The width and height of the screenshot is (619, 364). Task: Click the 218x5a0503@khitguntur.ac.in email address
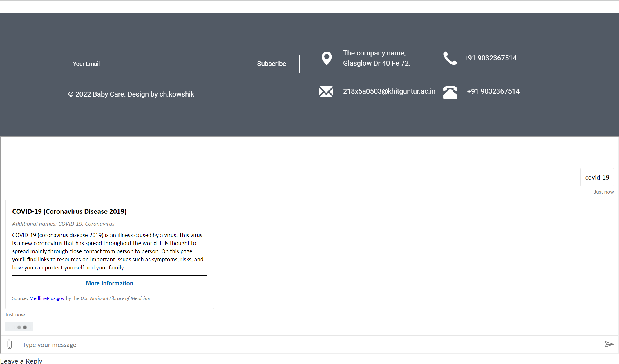point(389,91)
